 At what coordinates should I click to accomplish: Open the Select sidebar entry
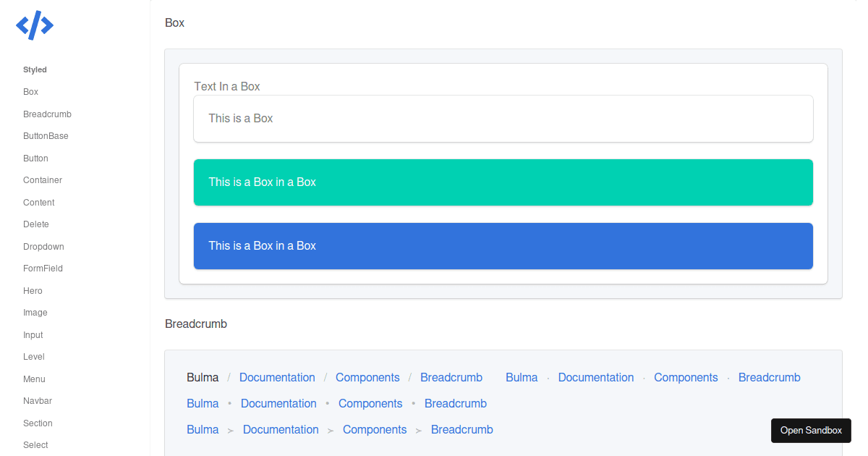[x=35, y=445]
